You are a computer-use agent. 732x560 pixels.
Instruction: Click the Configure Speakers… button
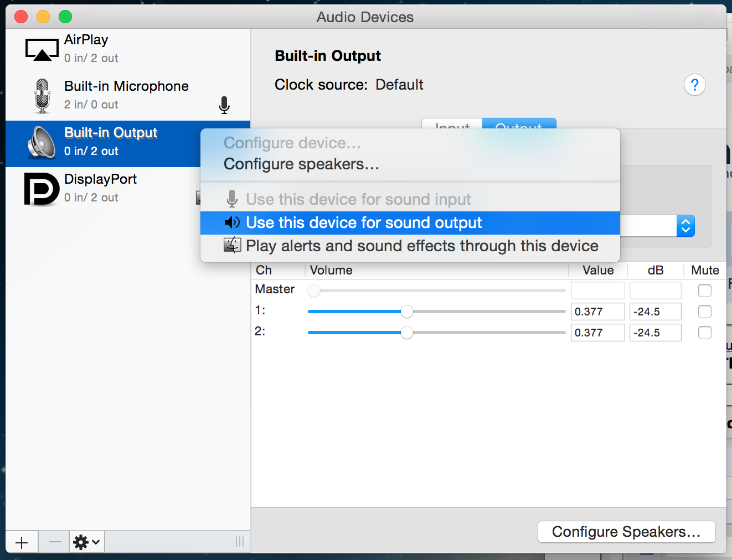coord(627,532)
